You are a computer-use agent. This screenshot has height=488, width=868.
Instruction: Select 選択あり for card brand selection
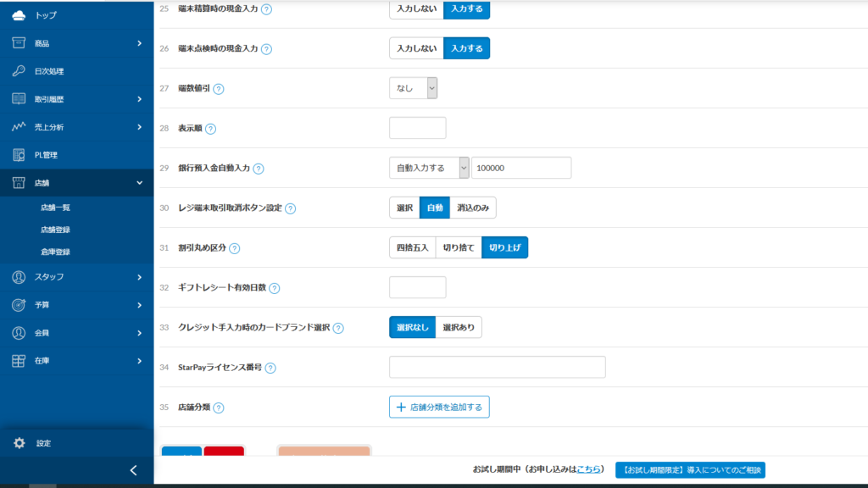[x=459, y=327]
